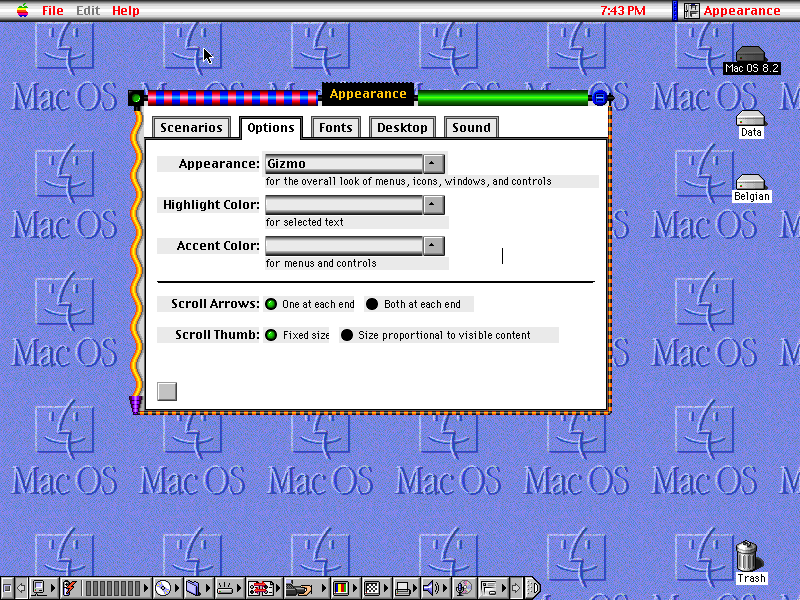Open the Apple menu
The image size is (800, 600).
tap(22, 10)
